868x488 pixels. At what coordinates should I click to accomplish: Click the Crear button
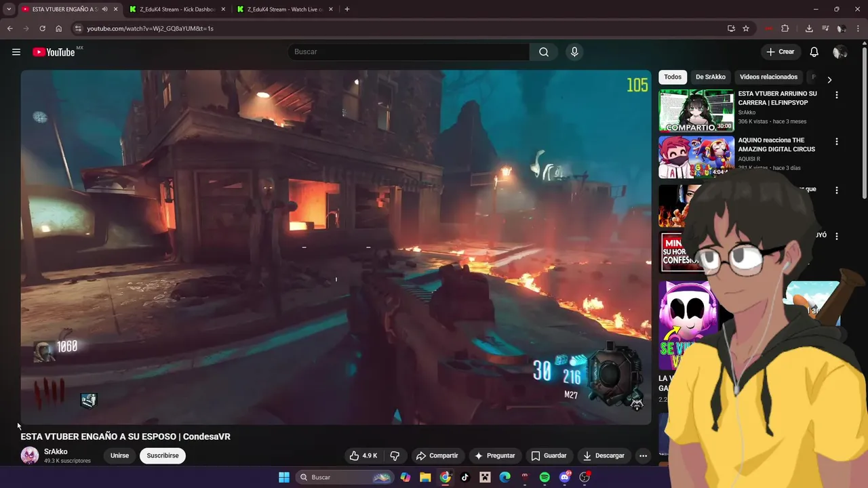[780, 52]
